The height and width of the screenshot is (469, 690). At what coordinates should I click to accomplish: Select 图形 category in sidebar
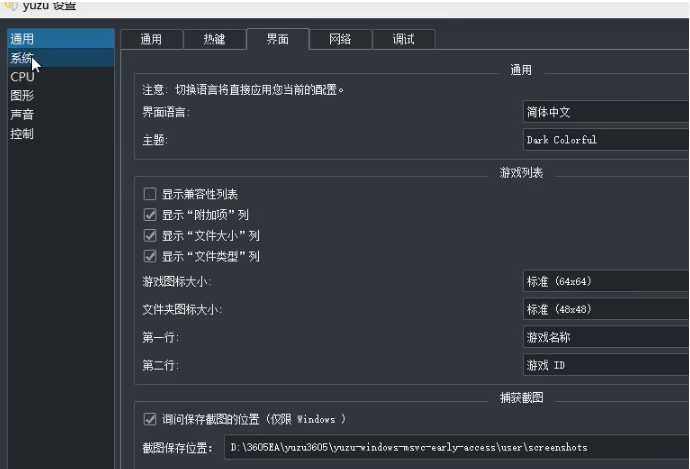point(22,96)
